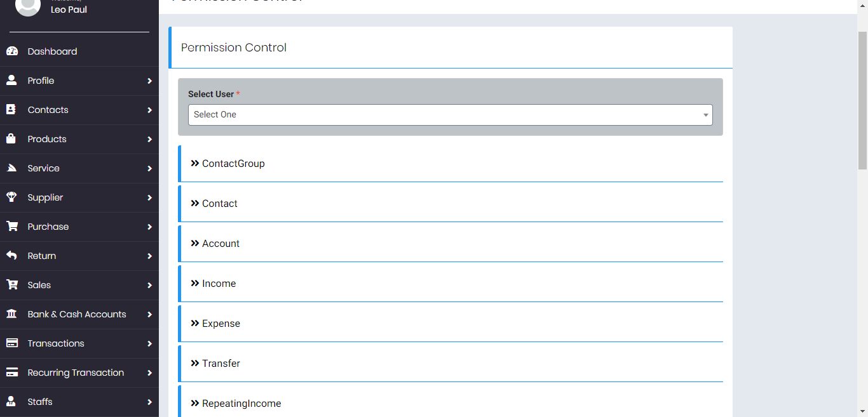Click the Profile person icon in sidebar
This screenshot has height=417, width=868.
[11, 81]
